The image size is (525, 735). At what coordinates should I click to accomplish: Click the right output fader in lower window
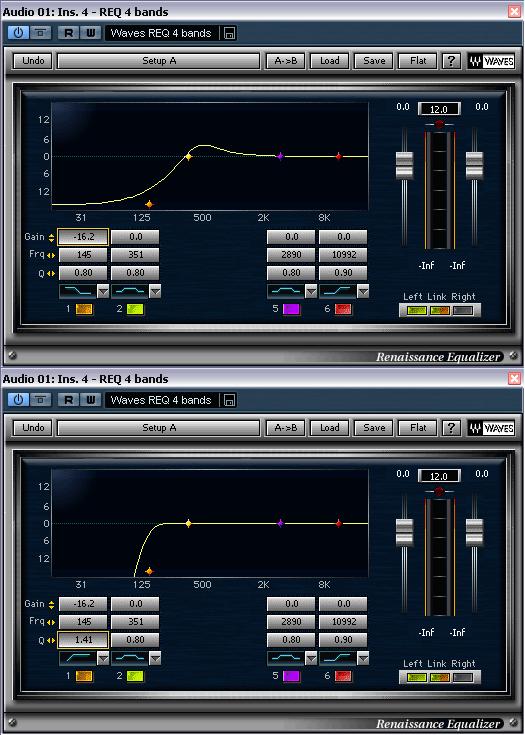pos(474,532)
